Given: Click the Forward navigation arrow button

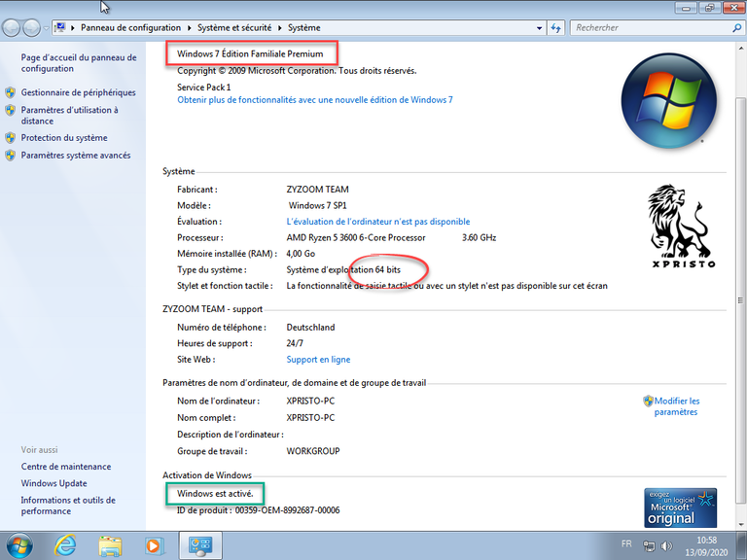Looking at the screenshot, I should (31, 28).
